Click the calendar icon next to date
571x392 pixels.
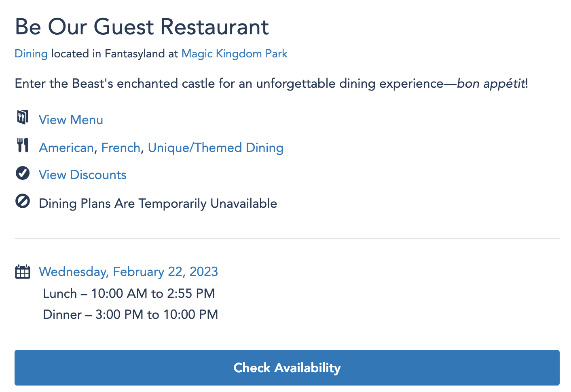click(23, 272)
